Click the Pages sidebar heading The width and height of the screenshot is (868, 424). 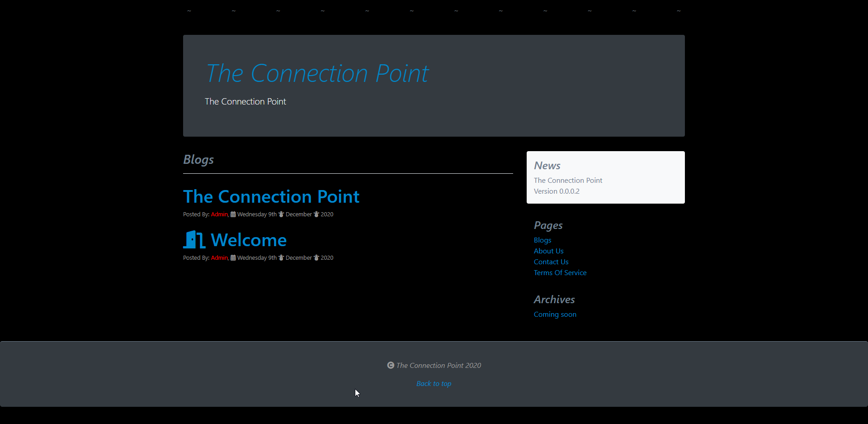coord(548,225)
